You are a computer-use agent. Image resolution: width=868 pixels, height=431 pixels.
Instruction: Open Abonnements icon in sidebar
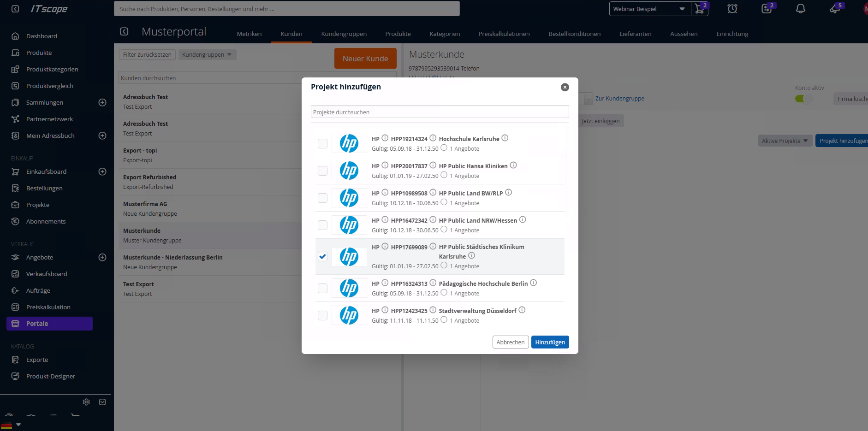(15, 221)
